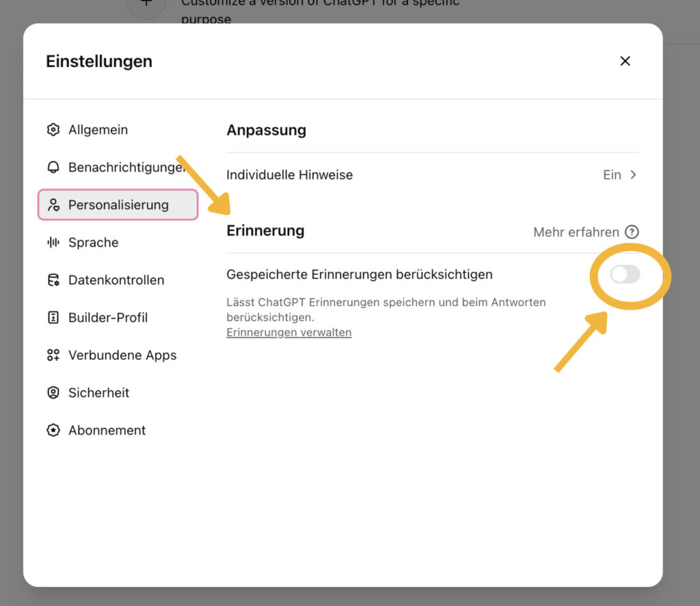Click the question mark icon near Mehr erfahren
The width and height of the screenshot is (700, 606).
pos(632,232)
